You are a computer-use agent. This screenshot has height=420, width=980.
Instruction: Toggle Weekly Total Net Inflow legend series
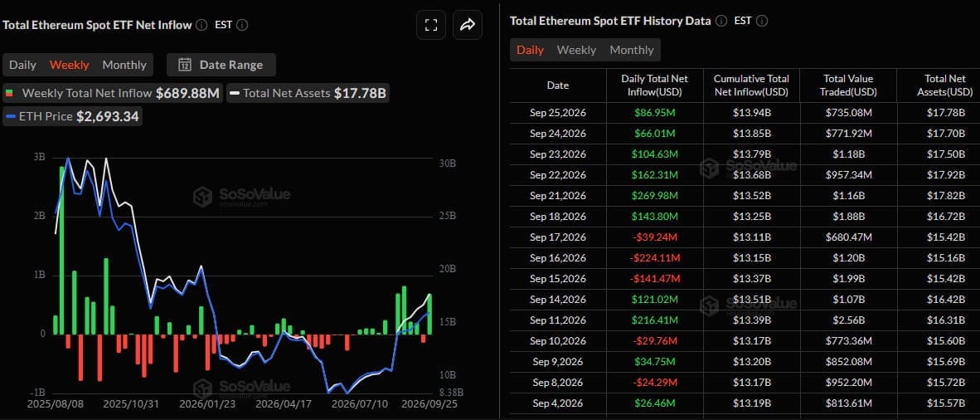[x=113, y=93]
